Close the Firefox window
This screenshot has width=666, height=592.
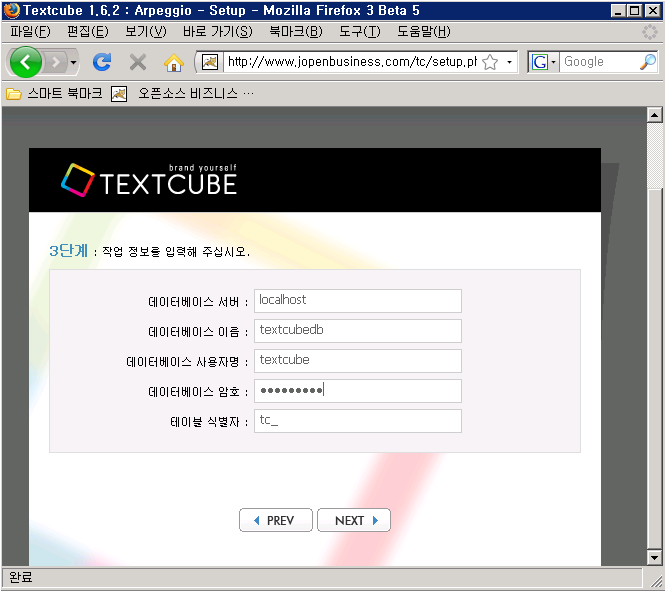[653, 11]
